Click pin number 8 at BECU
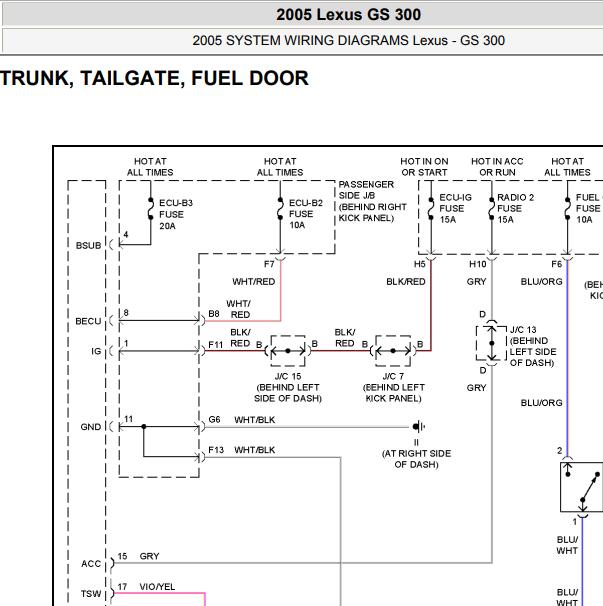The height and width of the screenshot is (606, 603). [126, 313]
